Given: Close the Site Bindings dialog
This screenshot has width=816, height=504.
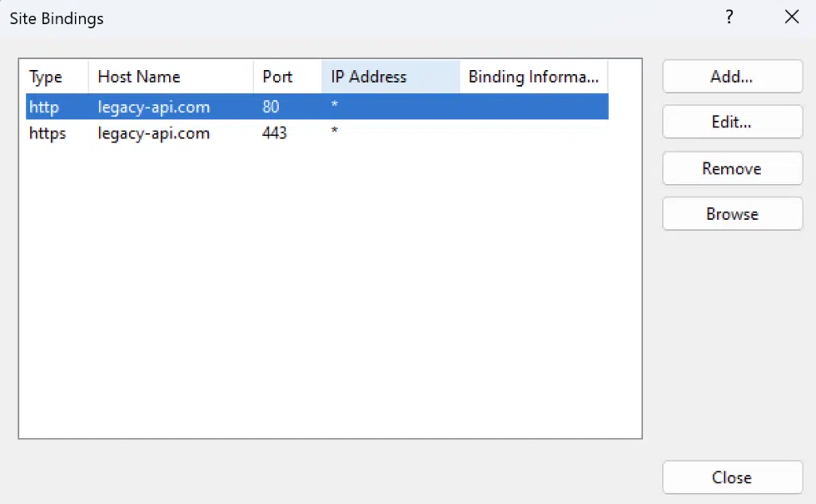Looking at the screenshot, I should 732,478.
